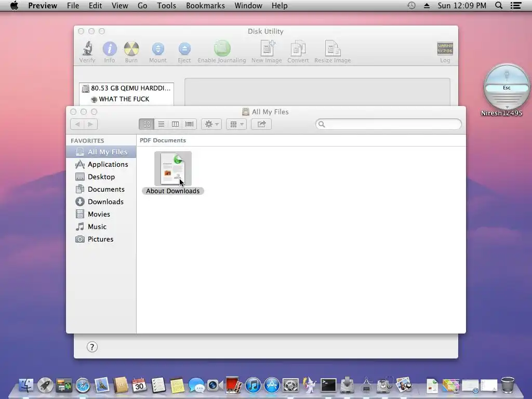Open the Help menu

[x=280, y=6]
